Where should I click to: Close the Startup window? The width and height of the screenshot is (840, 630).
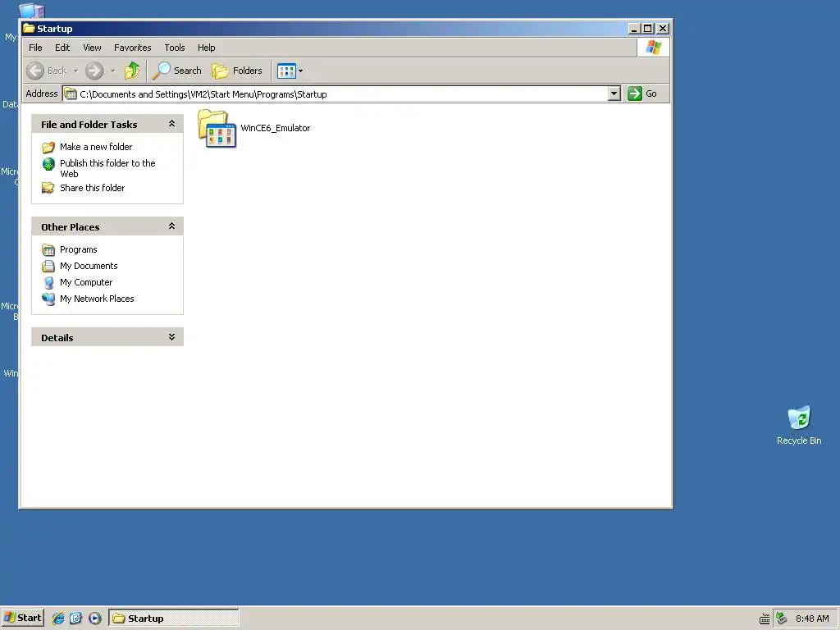click(663, 29)
